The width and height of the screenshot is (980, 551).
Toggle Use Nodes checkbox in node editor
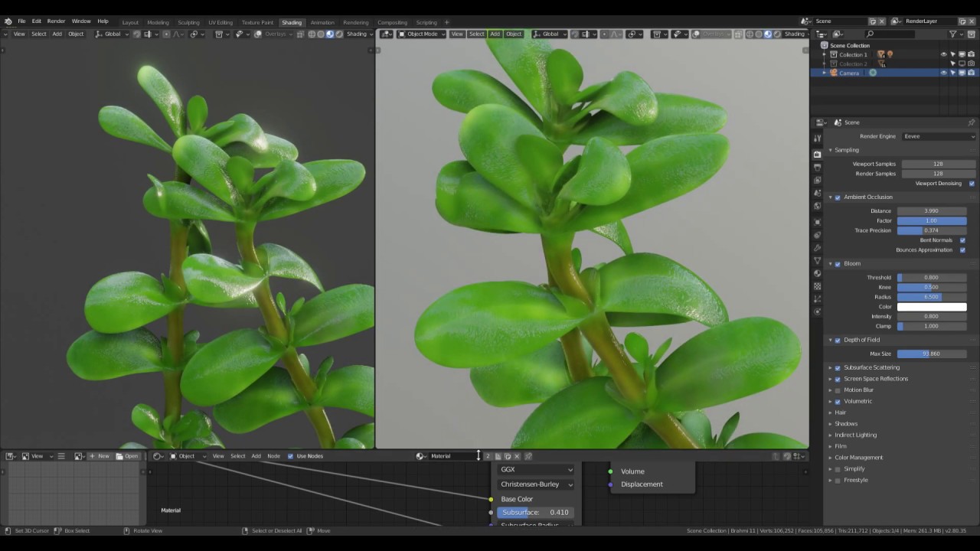290,456
